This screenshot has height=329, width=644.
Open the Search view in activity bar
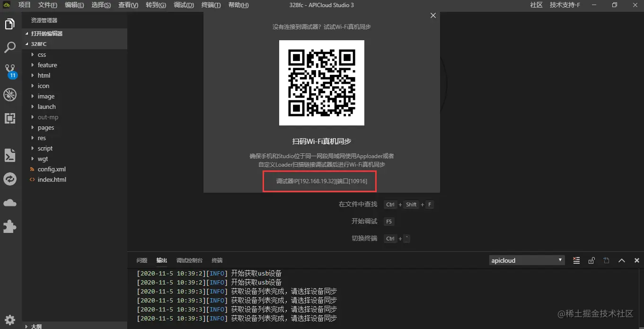point(10,47)
